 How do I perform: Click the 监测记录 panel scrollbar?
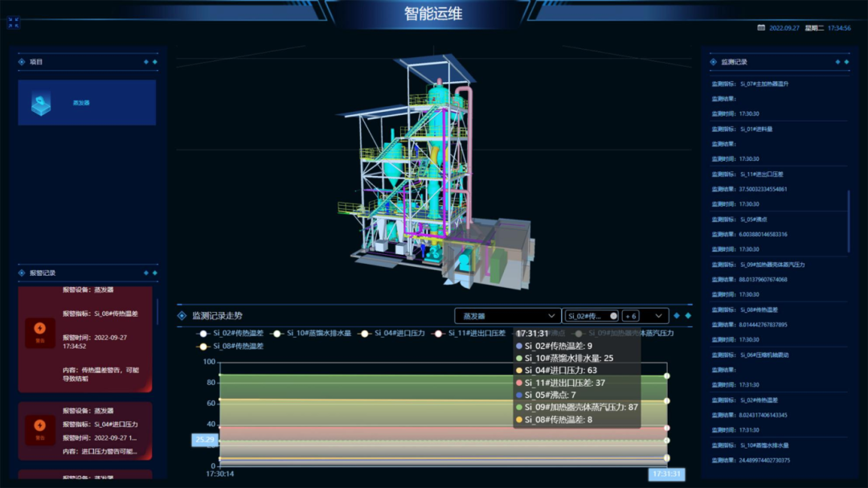848,221
